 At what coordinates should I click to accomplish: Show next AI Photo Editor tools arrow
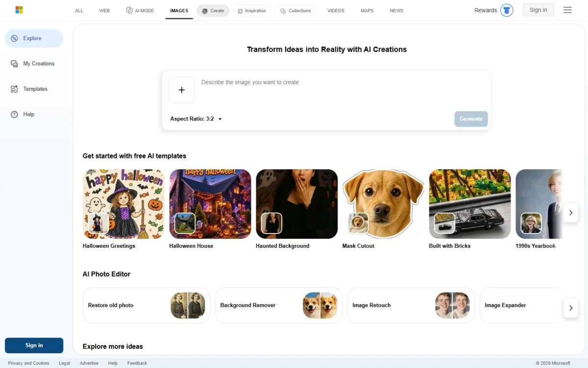pyautogui.click(x=571, y=308)
